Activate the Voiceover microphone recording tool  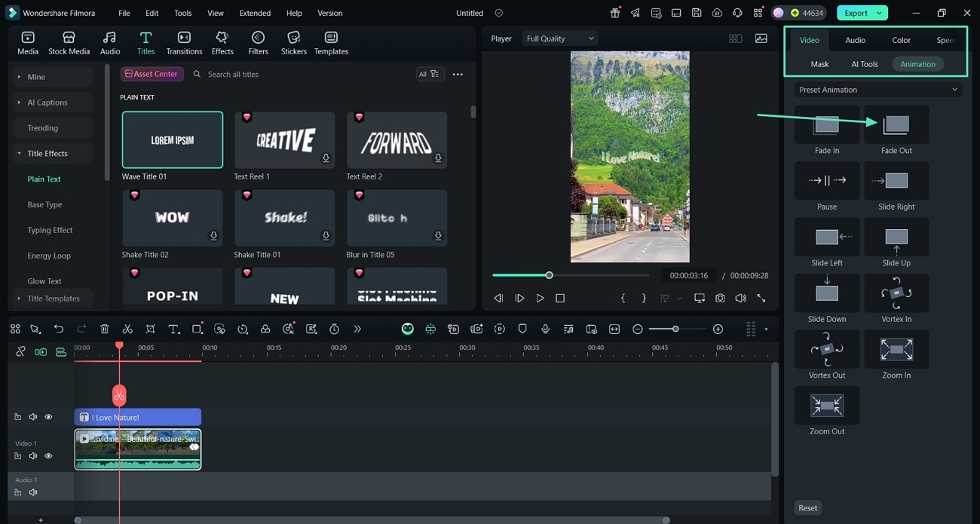click(x=544, y=329)
